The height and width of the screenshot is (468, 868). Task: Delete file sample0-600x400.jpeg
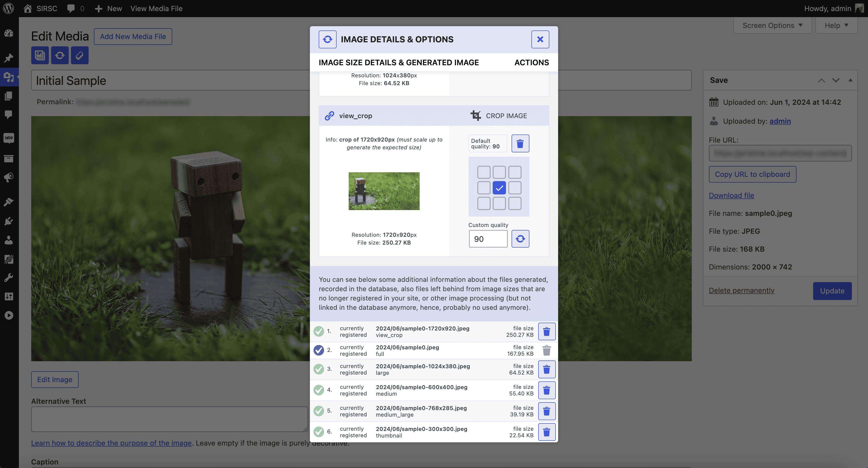(x=547, y=390)
